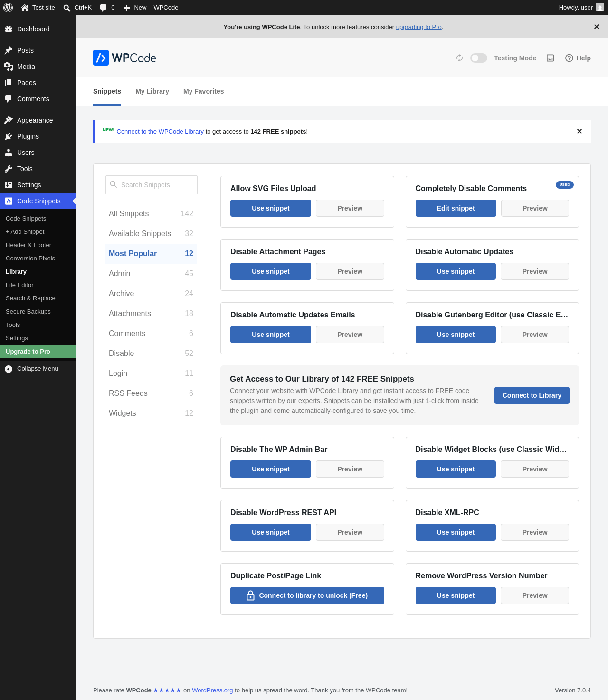The width and height of the screenshot is (608, 700).
Task: Follow the upgrading to Pro link
Action: tap(419, 27)
